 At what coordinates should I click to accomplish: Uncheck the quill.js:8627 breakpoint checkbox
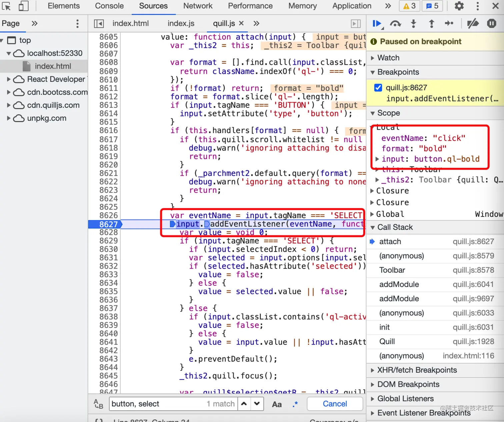pos(378,88)
